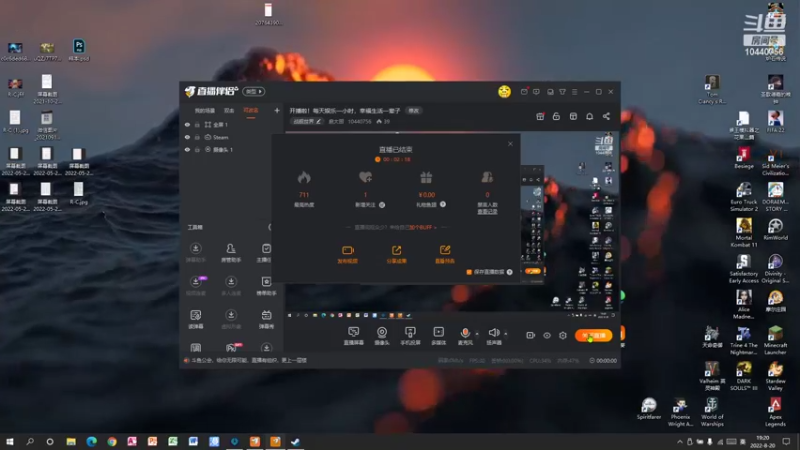The height and width of the screenshot is (450, 800).
Task: Open the 弹幕助手 download tool in toolbox
Action: pos(195,253)
